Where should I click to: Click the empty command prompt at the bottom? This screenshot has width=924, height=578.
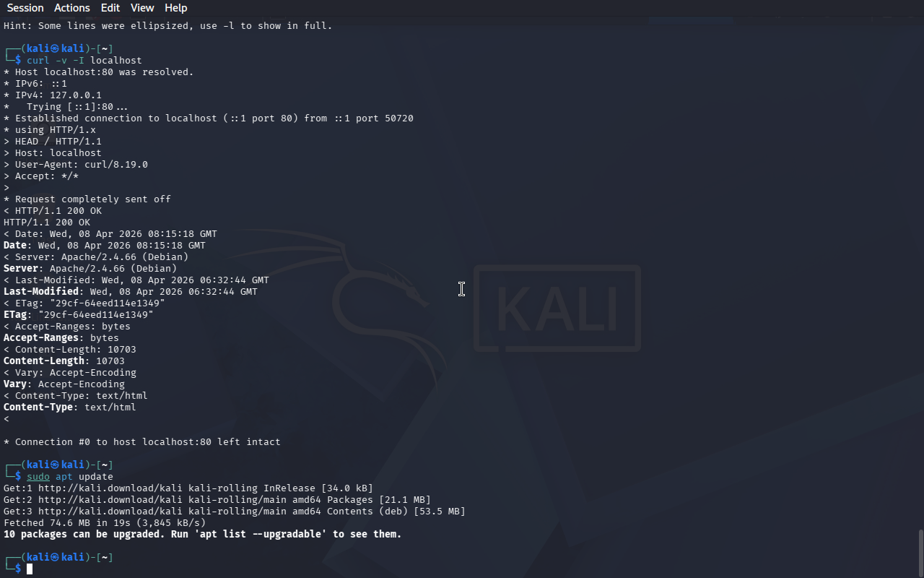[30, 569]
